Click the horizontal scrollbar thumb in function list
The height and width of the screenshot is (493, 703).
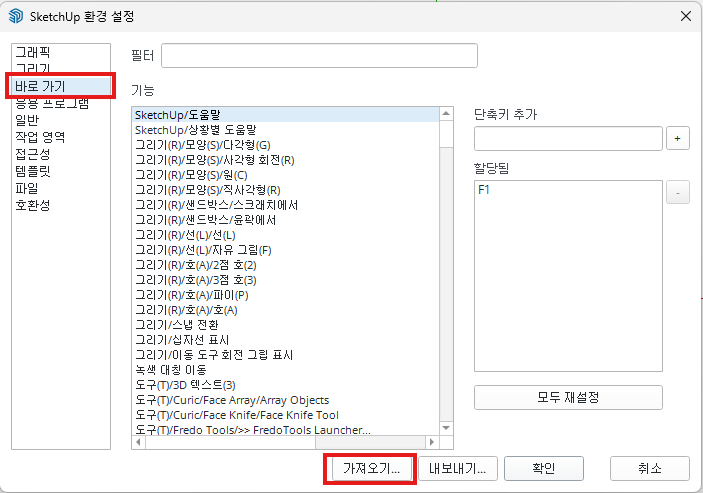coord(230,442)
